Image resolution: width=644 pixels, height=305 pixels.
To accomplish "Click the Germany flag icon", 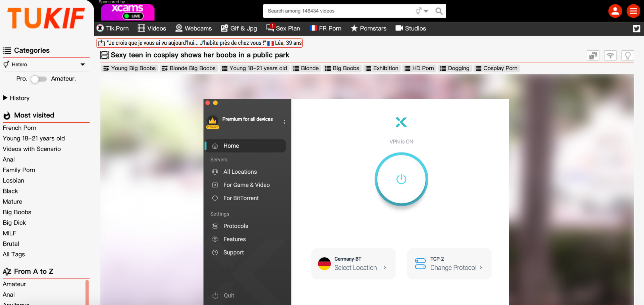I will (324, 264).
